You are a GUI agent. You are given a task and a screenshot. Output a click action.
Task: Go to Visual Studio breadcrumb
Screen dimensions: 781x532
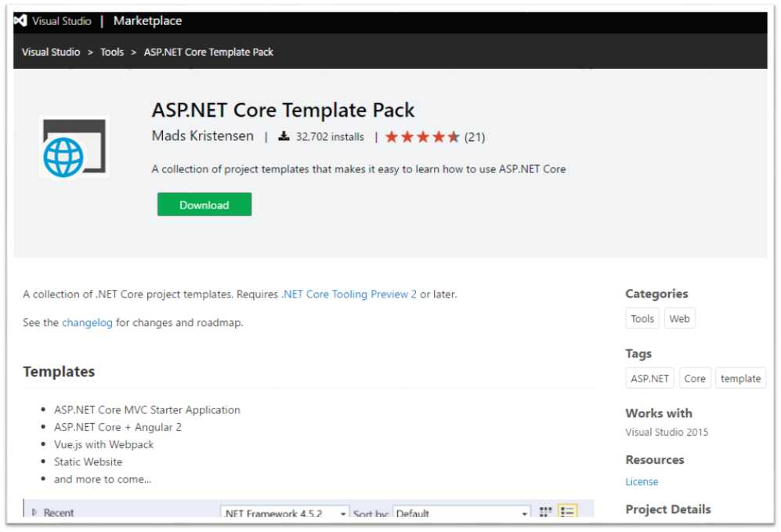tap(51, 52)
